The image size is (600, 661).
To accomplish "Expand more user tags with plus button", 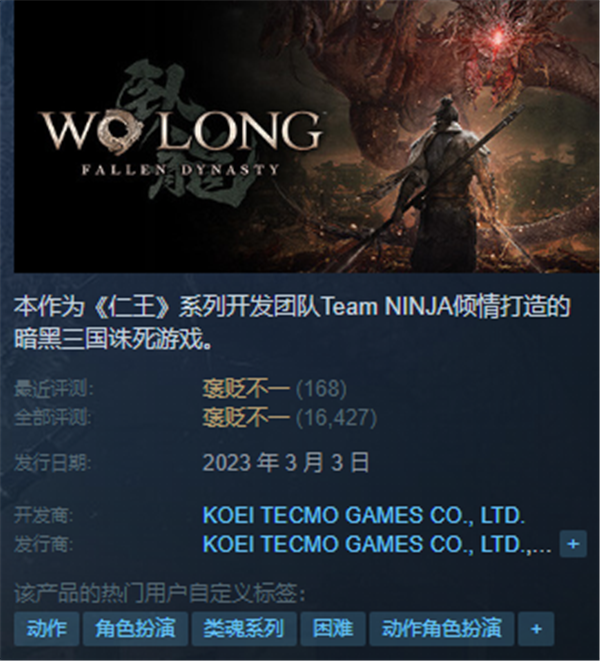I will point(536,629).
